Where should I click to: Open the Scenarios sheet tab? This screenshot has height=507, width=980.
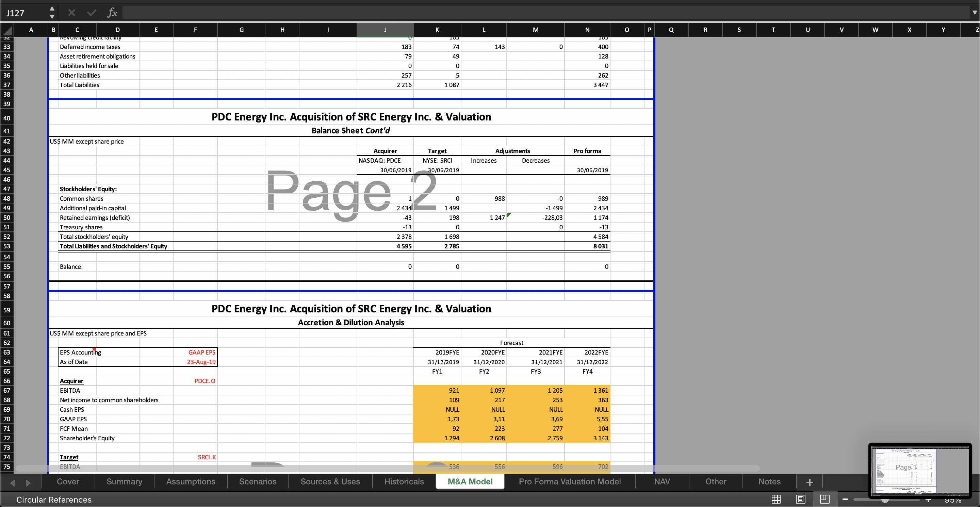(x=258, y=481)
